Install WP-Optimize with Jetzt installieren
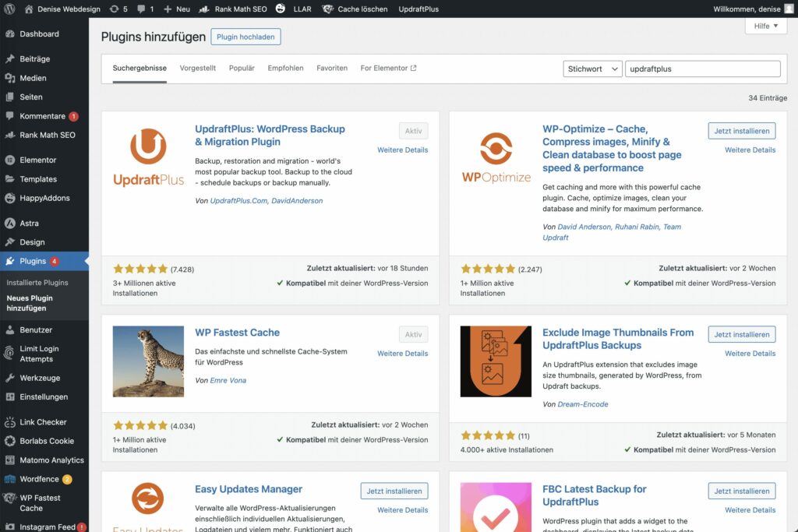Screen dimensions: 798x532 tap(742, 131)
